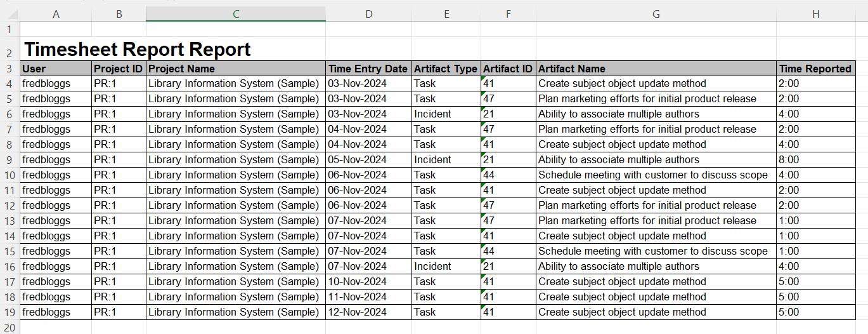Select row 3 header number

pos(10,69)
